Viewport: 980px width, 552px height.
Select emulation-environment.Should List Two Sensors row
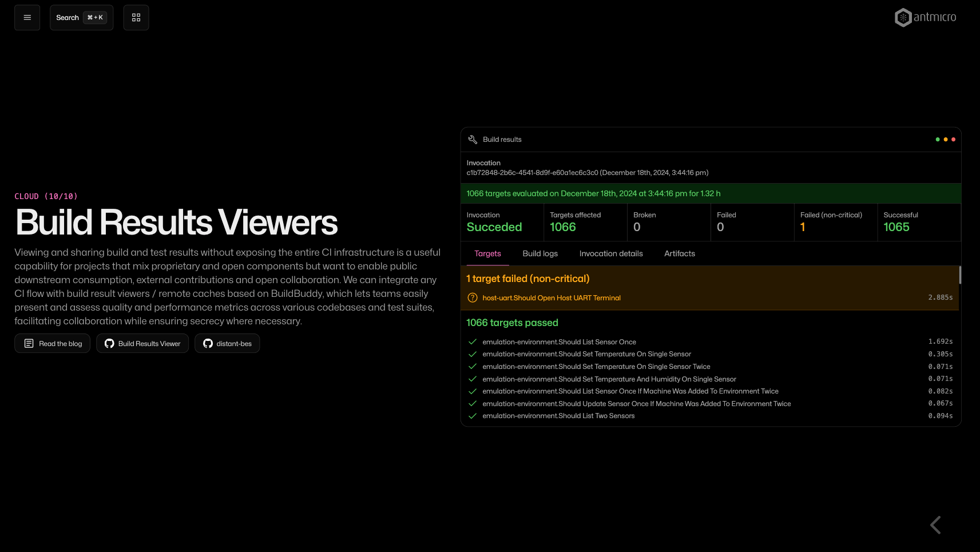[710, 416]
